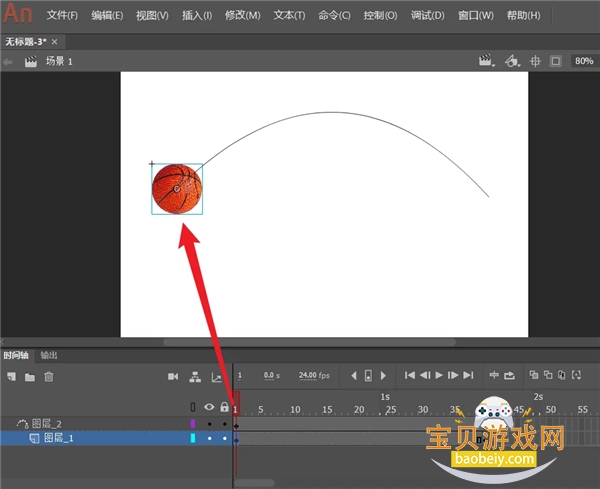
Task: Open the 80% zoom dropdown
Action: [584, 61]
